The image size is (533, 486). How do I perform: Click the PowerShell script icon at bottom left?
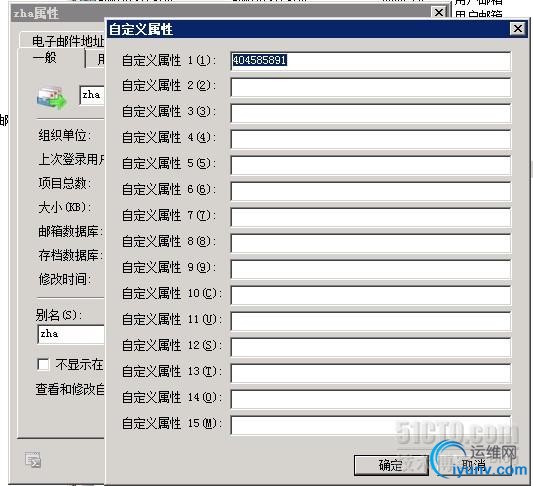33,460
